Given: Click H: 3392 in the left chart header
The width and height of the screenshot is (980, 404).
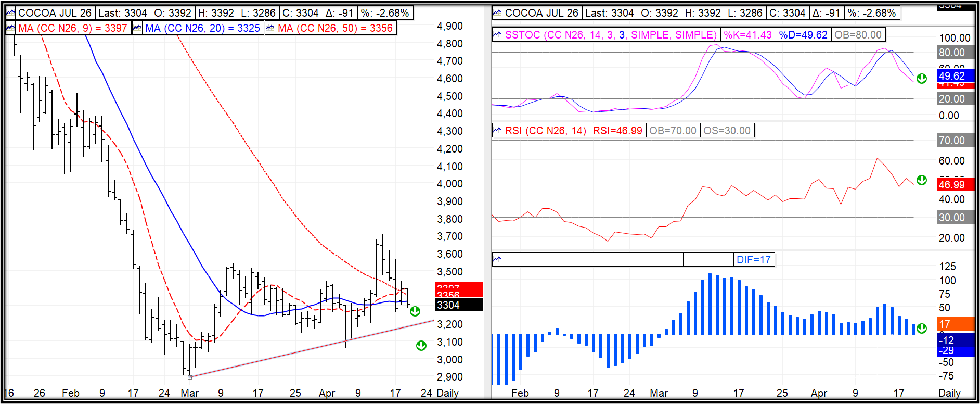Looking at the screenshot, I should click(x=216, y=13).
